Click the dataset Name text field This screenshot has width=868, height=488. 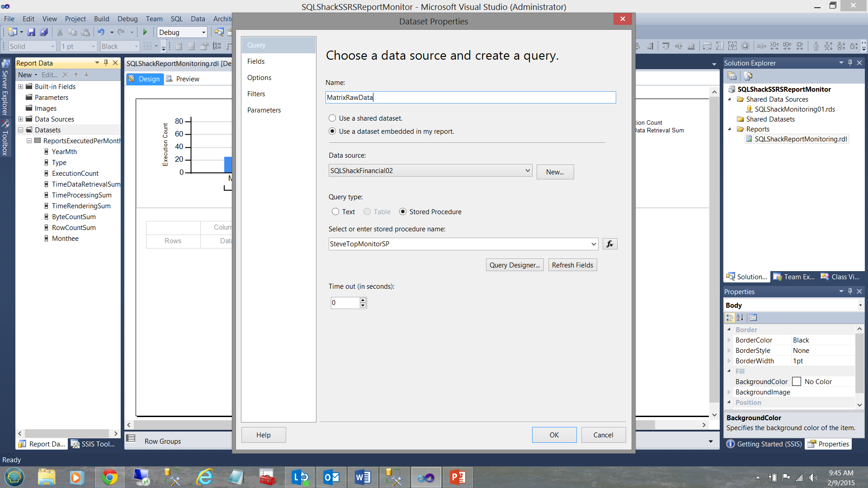click(470, 98)
